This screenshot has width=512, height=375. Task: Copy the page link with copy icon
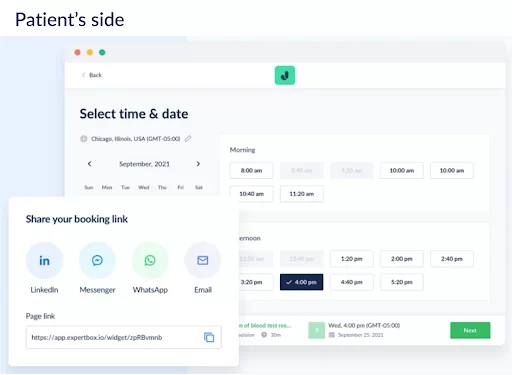(x=209, y=337)
